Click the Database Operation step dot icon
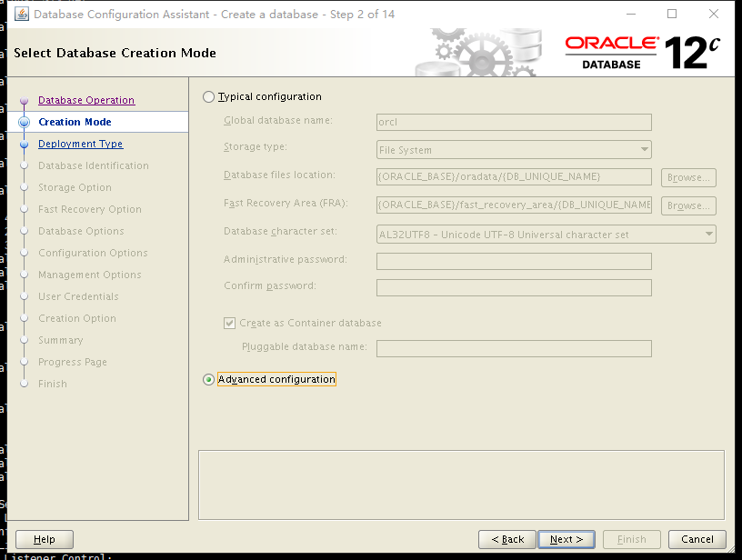Viewport: 742px width, 560px height. 25,101
